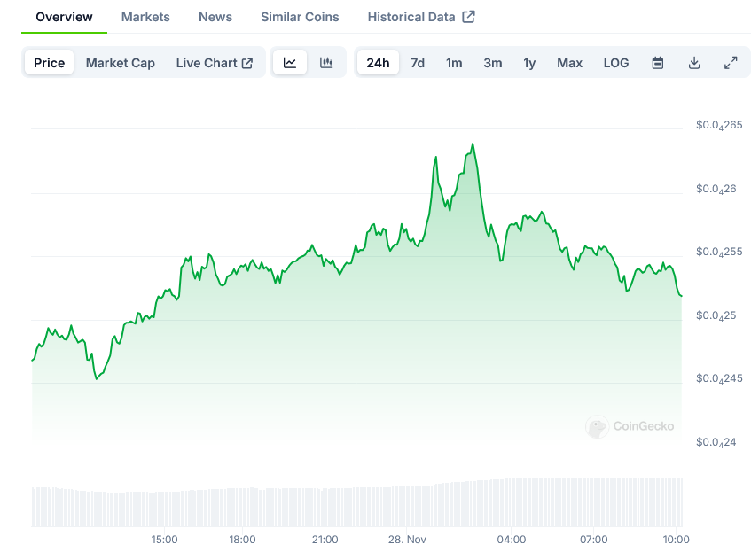Click the 10:00 time axis label
751x560 pixels.
pos(676,540)
